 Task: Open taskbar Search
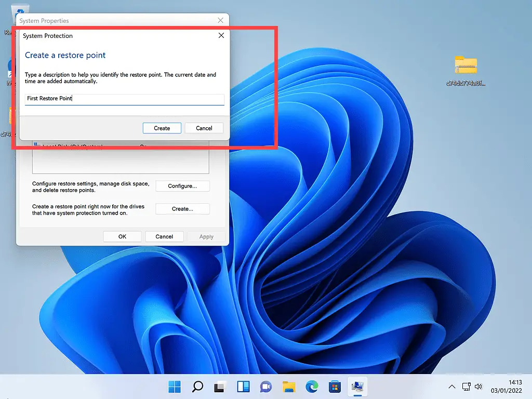click(197, 387)
